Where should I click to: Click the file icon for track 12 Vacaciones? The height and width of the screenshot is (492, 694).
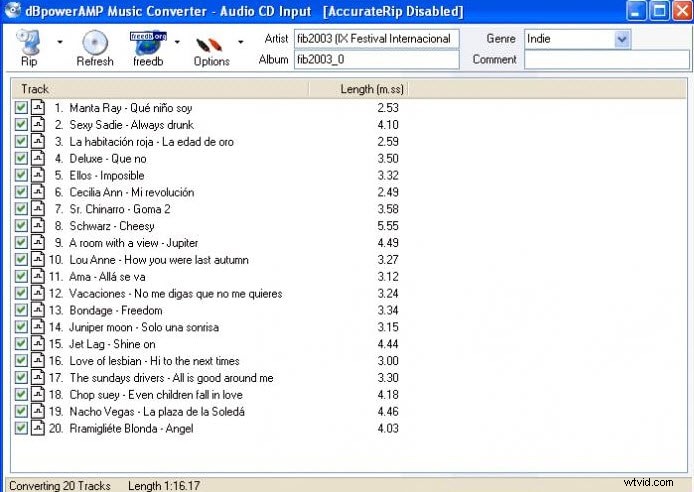pyautogui.click(x=38, y=293)
